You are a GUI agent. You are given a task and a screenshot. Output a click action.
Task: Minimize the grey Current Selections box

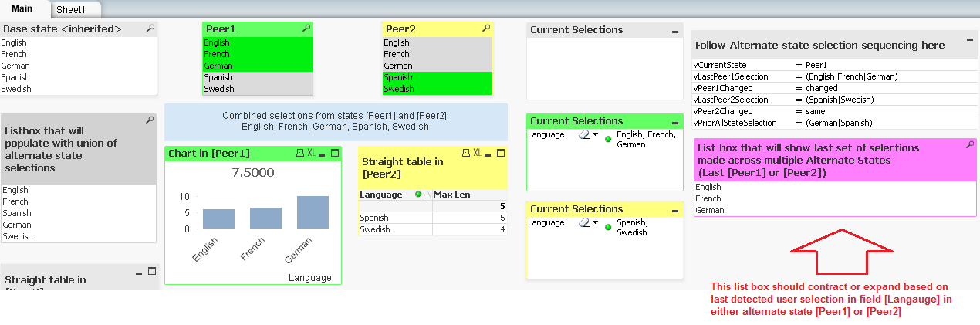675,32
